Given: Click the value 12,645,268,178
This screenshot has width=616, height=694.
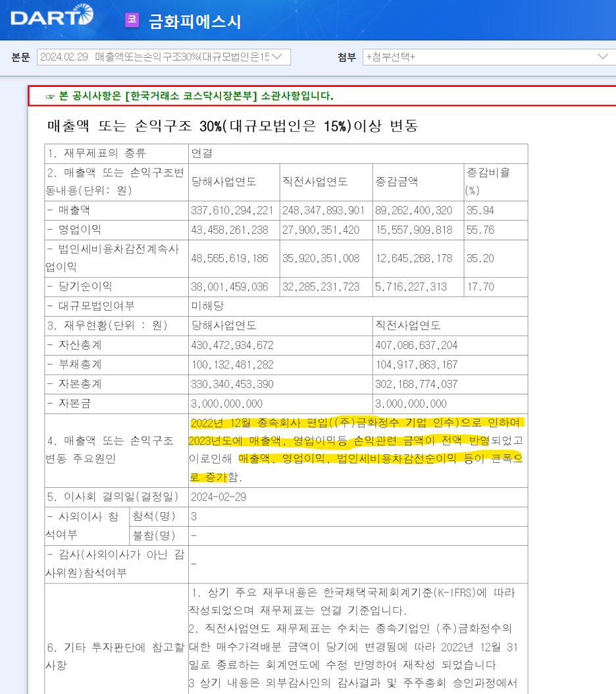Looking at the screenshot, I should [414, 259].
